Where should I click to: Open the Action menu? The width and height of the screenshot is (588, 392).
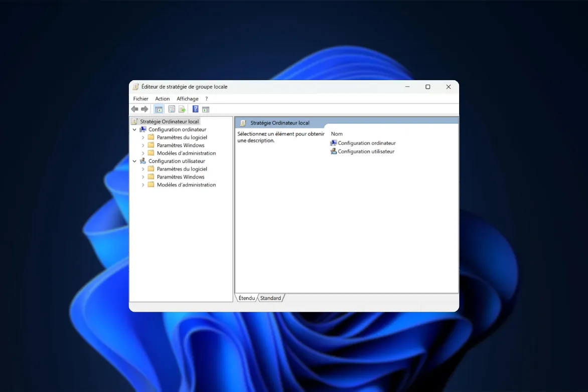(162, 99)
